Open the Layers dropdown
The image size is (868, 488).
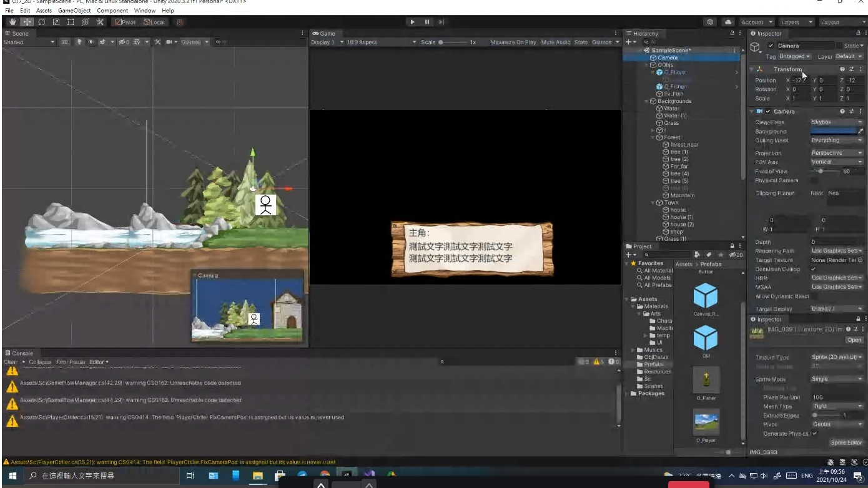pos(797,22)
